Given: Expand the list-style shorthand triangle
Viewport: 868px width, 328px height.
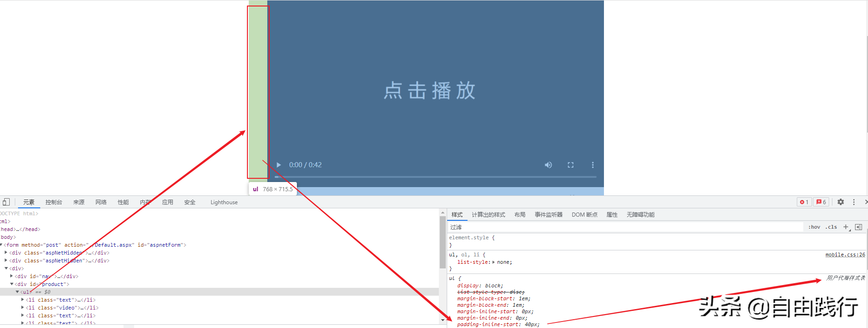Looking at the screenshot, I should coord(493,262).
